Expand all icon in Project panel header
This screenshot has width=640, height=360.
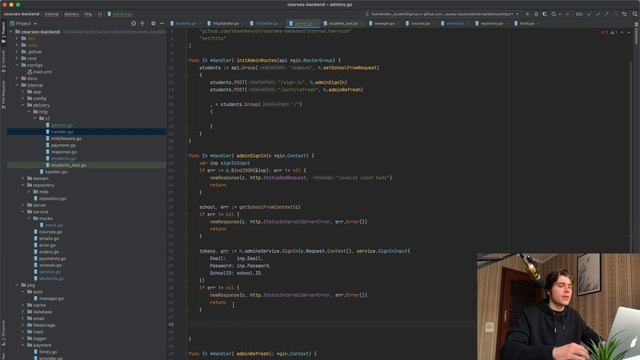(x=142, y=24)
